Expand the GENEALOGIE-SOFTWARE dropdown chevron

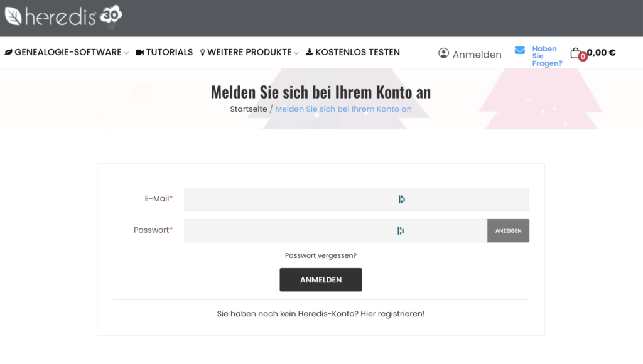(126, 53)
